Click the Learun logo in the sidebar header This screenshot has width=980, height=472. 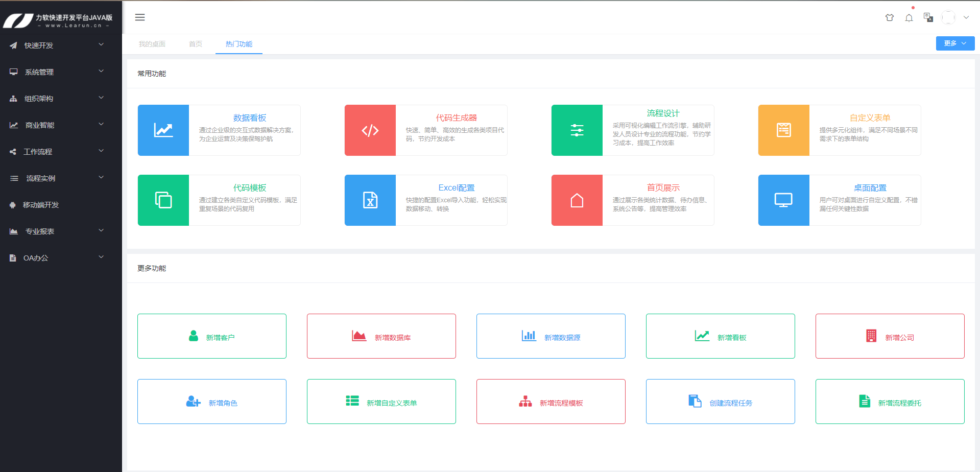click(x=58, y=20)
